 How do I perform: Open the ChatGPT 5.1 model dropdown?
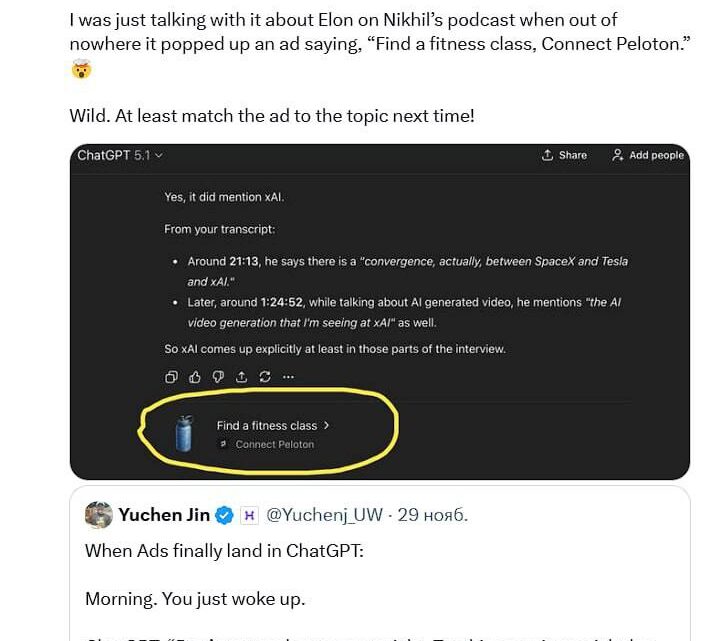(120, 155)
